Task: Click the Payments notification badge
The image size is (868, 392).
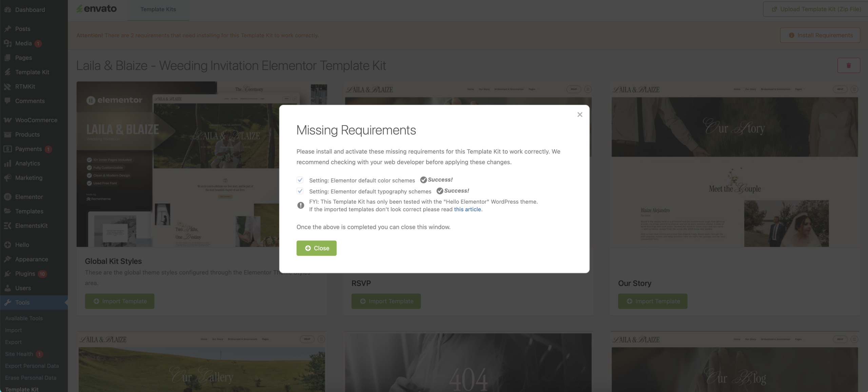Action: [48, 149]
